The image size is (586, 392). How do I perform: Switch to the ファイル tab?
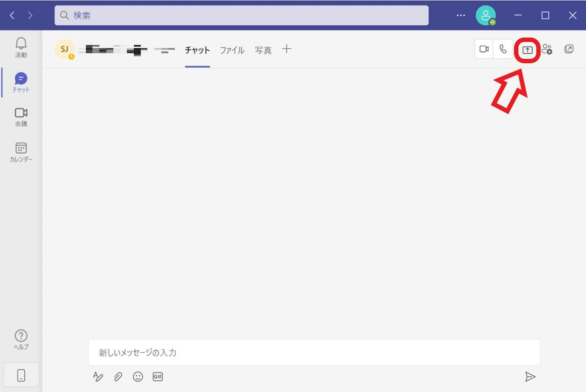coord(232,50)
